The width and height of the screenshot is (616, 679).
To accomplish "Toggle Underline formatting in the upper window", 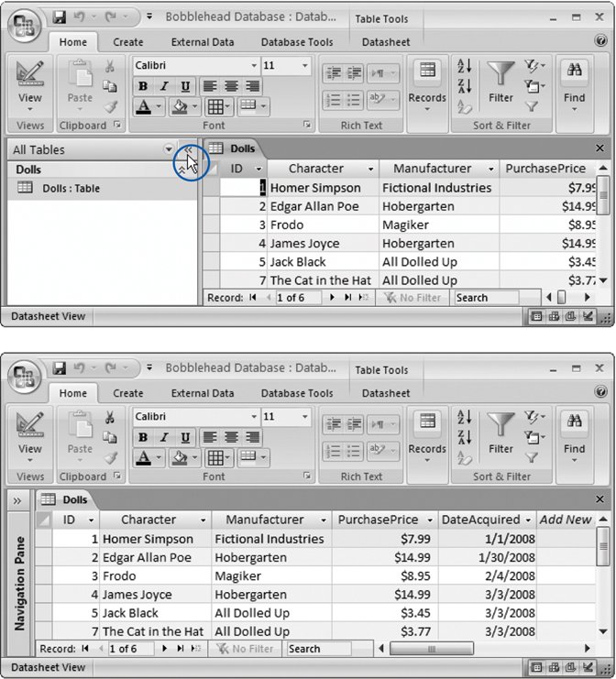I will (x=185, y=86).
